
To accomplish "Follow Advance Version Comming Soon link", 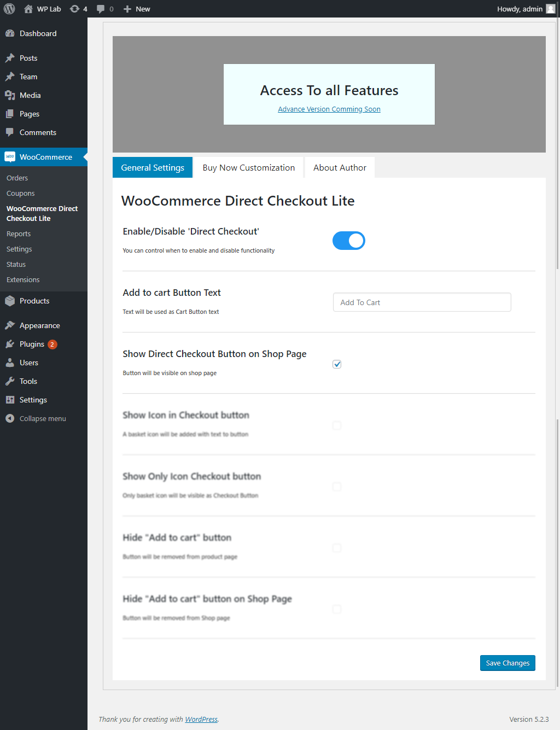I will pyautogui.click(x=329, y=109).
